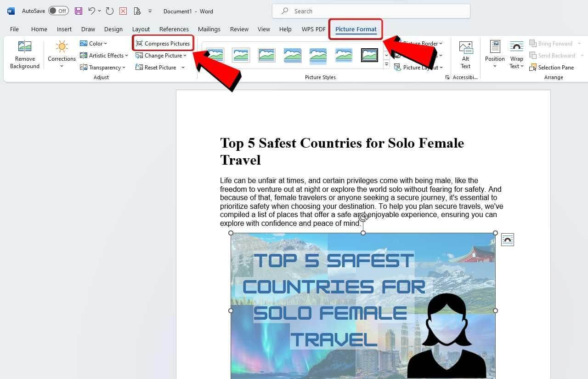588x379 pixels.
Task: Expand the Artistic Effects dropdown
Action: coord(103,55)
